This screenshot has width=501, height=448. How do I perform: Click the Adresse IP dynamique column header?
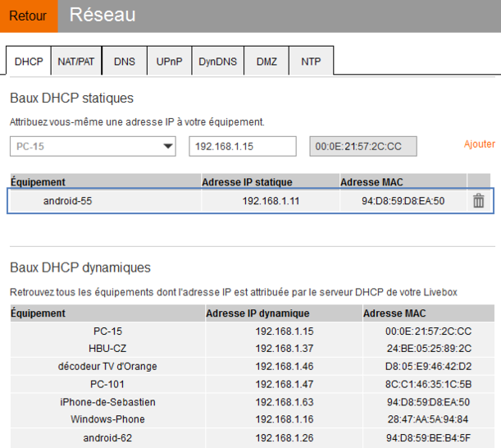pyautogui.click(x=257, y=313)
